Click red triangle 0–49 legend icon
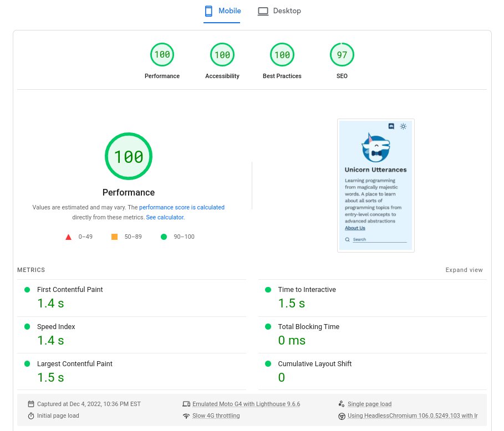This screenshot has height=431, width=504. click(68, 237)
